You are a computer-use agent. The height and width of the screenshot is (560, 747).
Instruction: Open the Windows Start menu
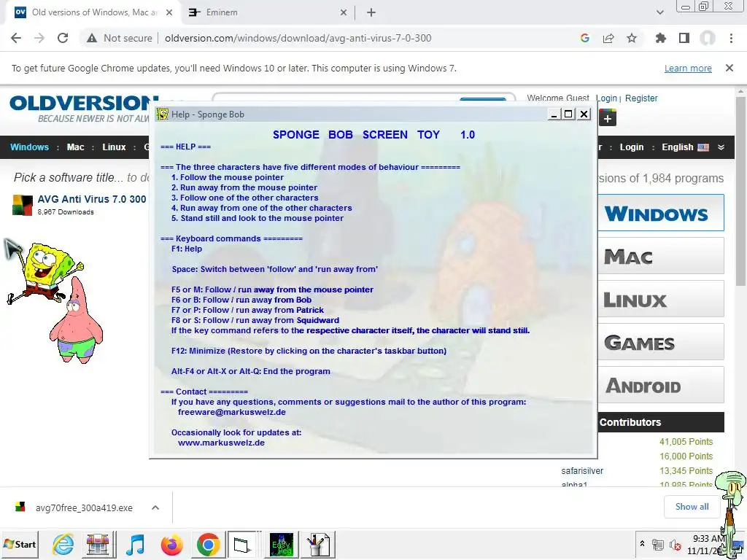click(20, 544)
